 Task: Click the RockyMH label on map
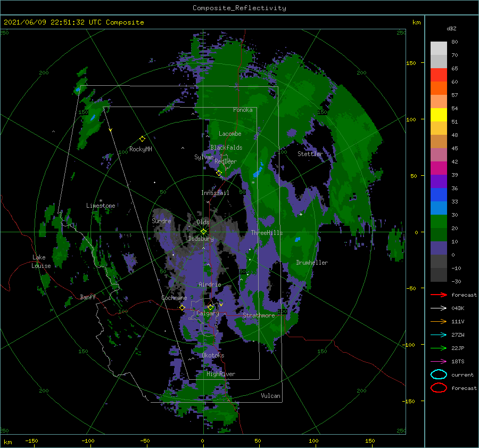click(141, 149)
